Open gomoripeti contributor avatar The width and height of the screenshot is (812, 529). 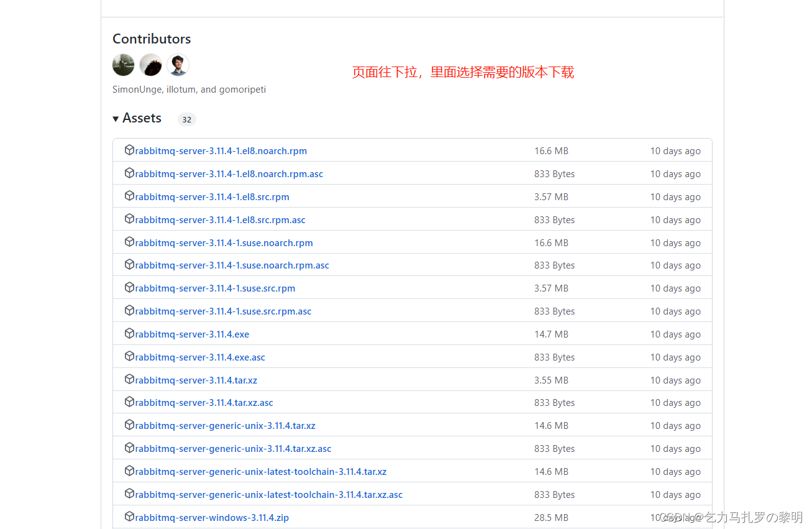(178, 65)
